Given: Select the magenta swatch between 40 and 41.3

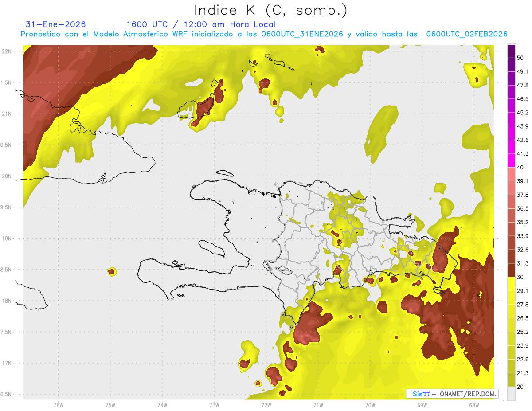Looking at the screenshot, I should [511, 160].
